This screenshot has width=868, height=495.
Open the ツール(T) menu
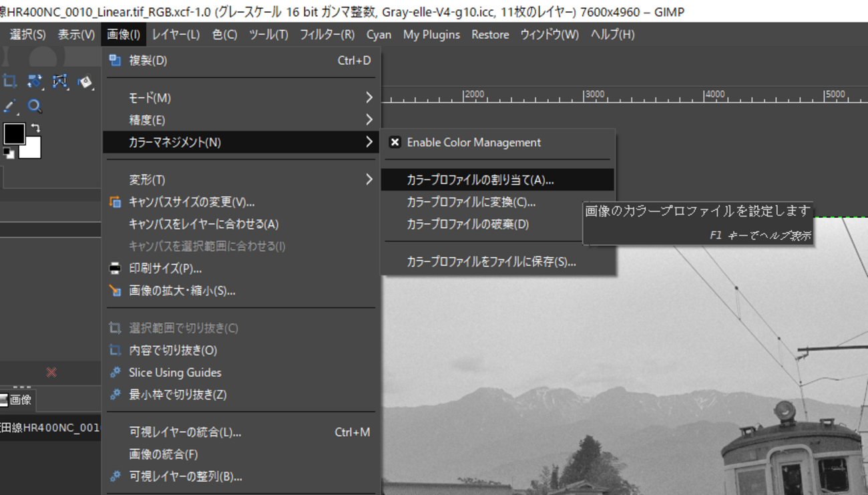click(268, 35)
